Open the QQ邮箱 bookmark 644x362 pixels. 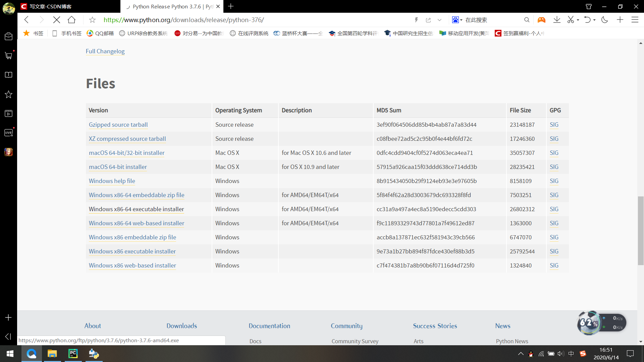(x=100, y=33)
